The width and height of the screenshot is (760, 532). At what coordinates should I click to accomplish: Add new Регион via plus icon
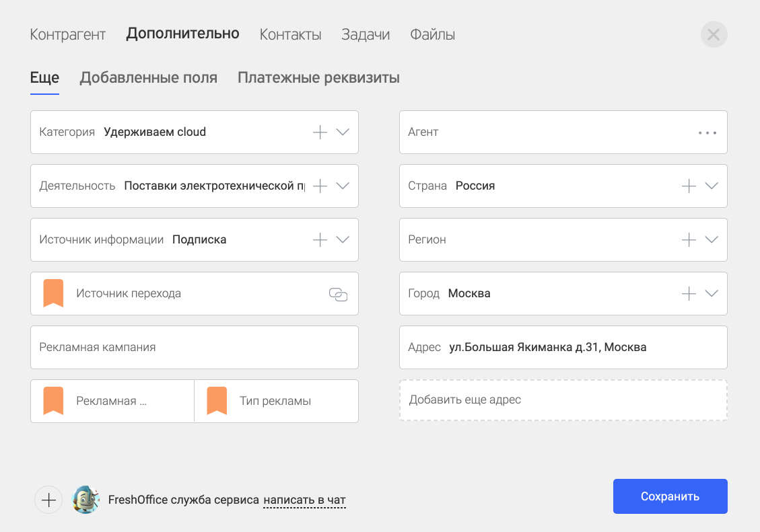[x=689, y=239]
